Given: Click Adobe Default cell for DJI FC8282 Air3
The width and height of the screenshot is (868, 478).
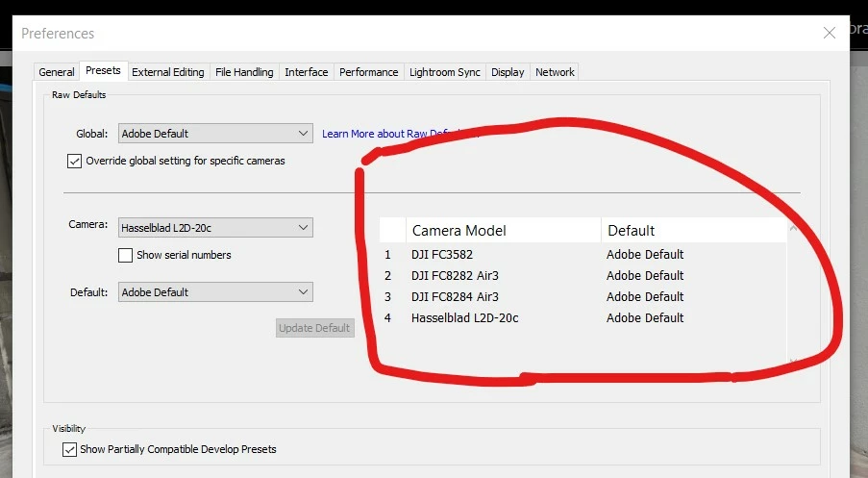Looking at the screenshot, I should coord(645,276).
